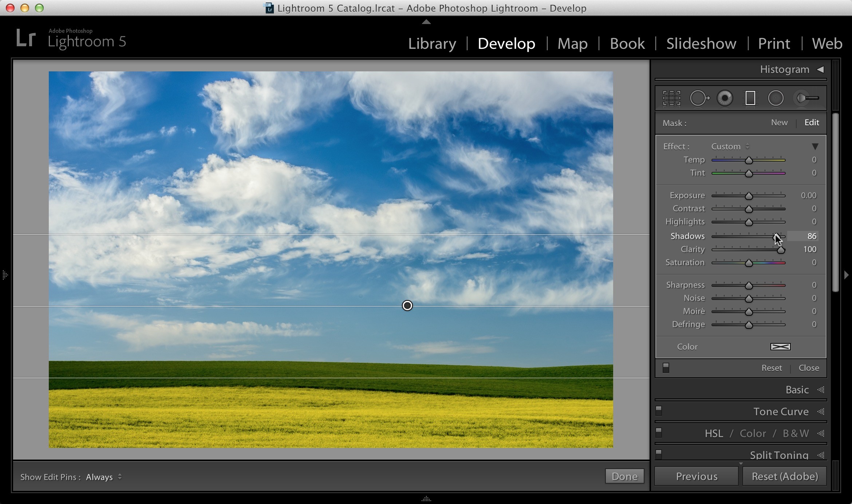Select Color tab in HSL panel

753,433
